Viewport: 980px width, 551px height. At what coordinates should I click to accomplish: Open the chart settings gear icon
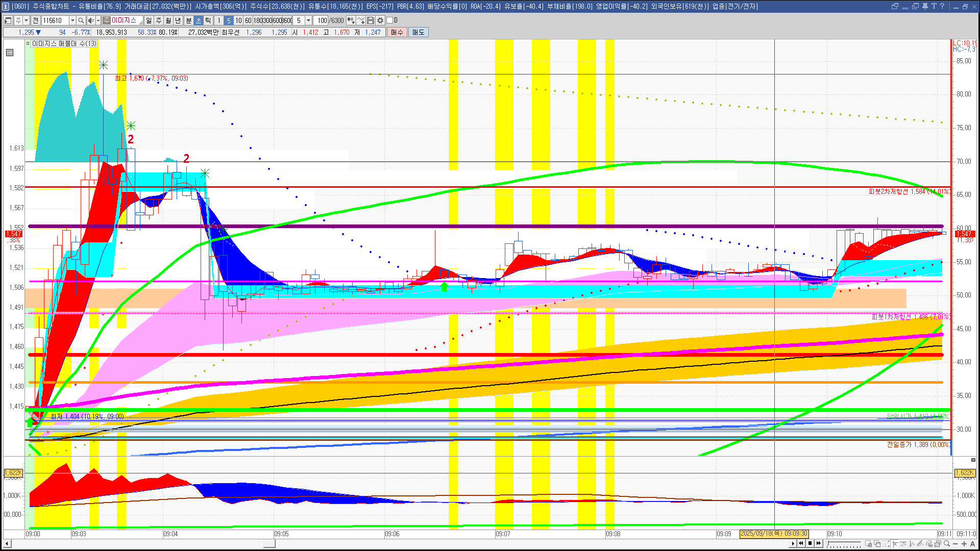tap(380, 20)
